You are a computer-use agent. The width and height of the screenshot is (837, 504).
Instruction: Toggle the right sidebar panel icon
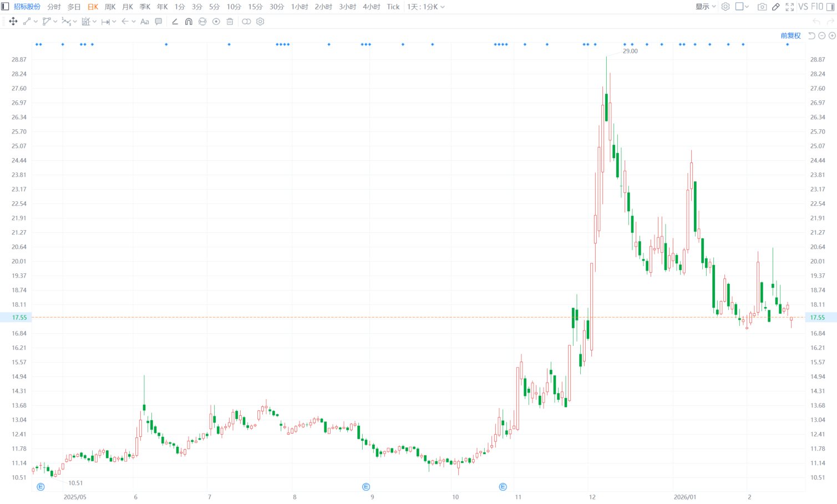coord(830,7)
